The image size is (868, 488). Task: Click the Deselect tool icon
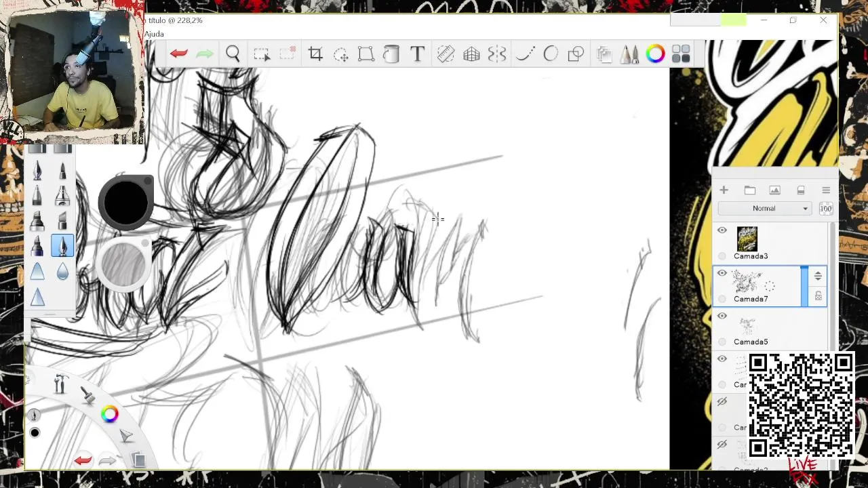(x=288, y=54)
